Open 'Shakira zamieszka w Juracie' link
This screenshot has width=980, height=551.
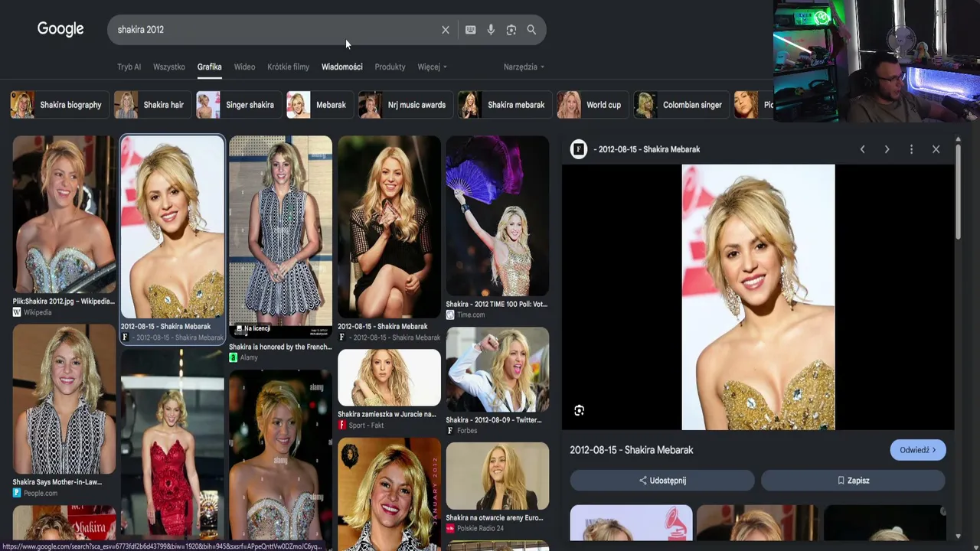[x=387, y=414]
